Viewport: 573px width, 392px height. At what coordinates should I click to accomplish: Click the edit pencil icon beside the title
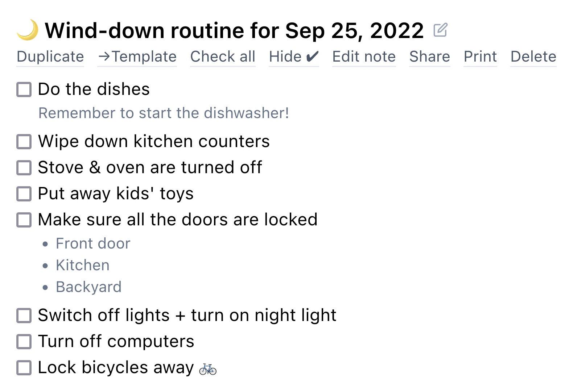(x=441, y=30)
